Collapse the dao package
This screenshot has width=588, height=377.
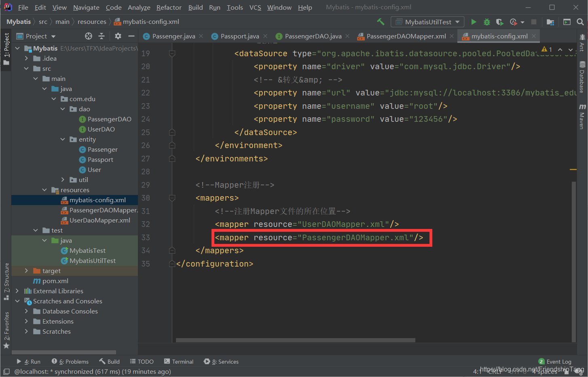pyautogui.click(x=63, y=109)
